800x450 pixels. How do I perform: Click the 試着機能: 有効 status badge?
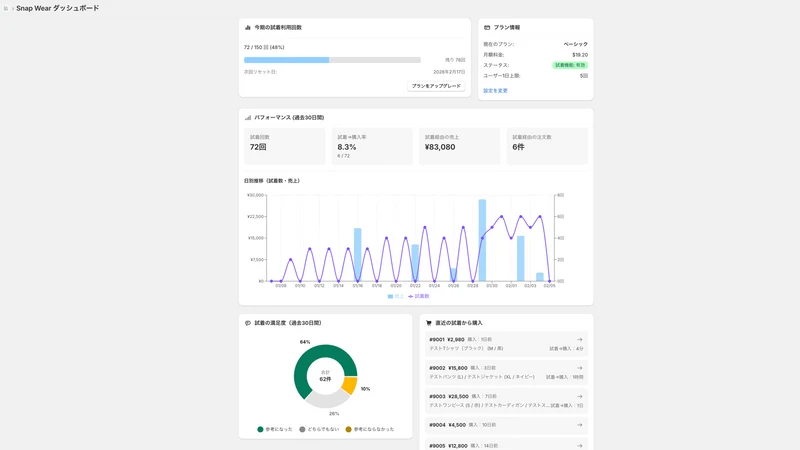click(570, 65)
